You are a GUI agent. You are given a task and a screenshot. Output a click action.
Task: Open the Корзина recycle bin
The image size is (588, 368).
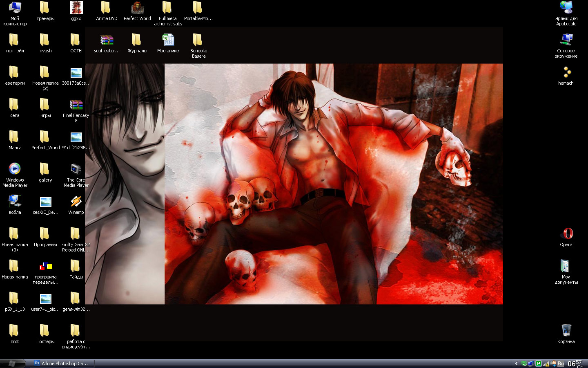[566, 334]
